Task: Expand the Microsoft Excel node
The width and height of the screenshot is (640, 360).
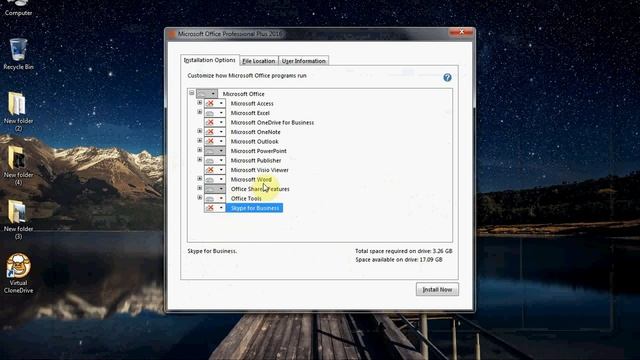Action: [x=200, y=112]
